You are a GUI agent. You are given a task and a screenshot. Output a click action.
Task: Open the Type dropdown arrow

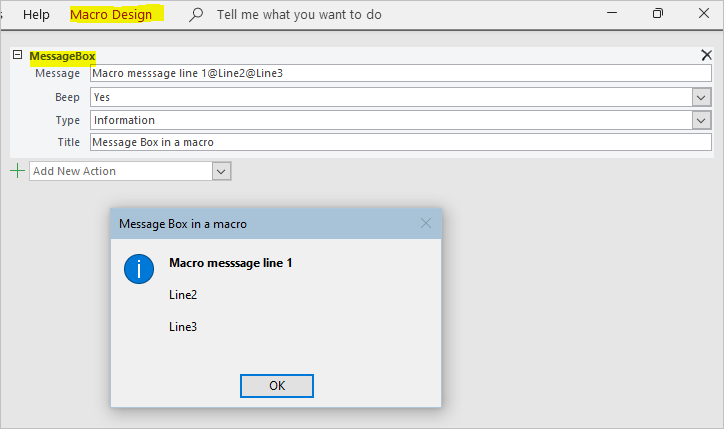point(701,121)
